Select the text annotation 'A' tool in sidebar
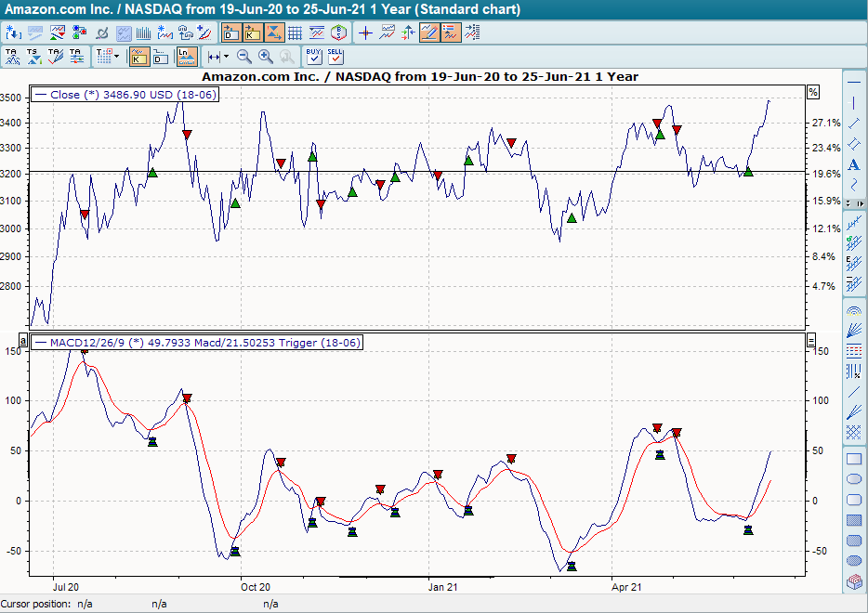This screenshot has width=868, height=613. coord(852,164)
